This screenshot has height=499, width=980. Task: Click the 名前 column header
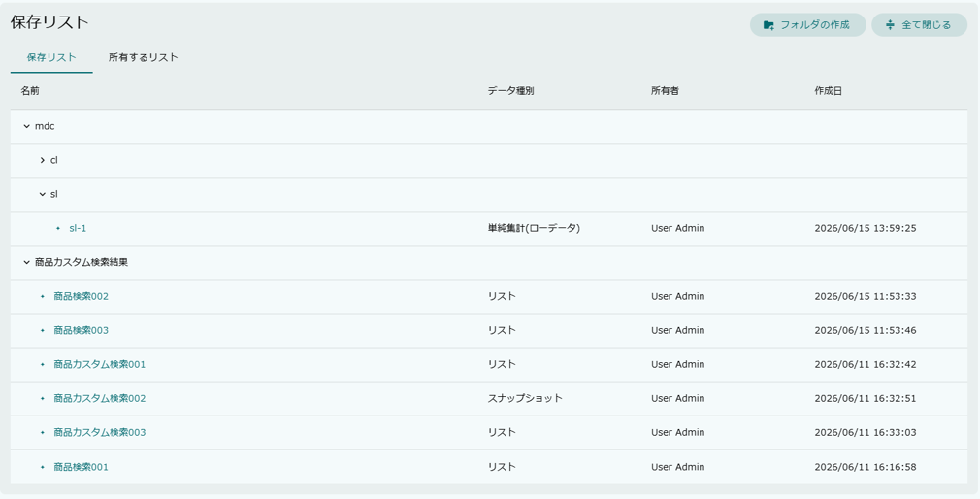30,91
